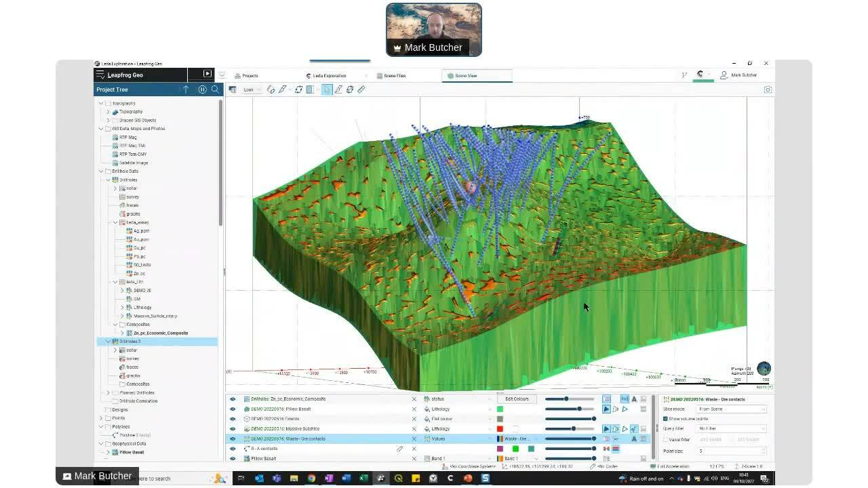The width and height of the screenshot is (868, 488).
Task: Collapse the Drillhole Data folder
Action: [x=101, y=171]
